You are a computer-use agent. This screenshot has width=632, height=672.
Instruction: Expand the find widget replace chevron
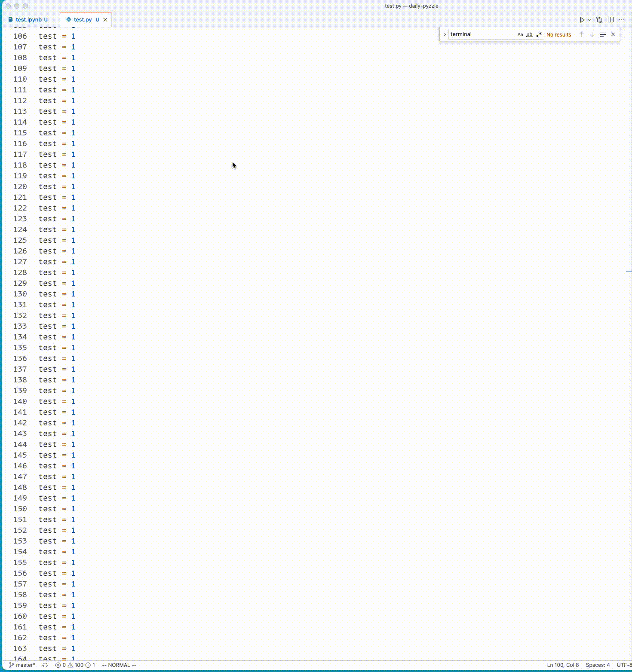pos(444,34)
